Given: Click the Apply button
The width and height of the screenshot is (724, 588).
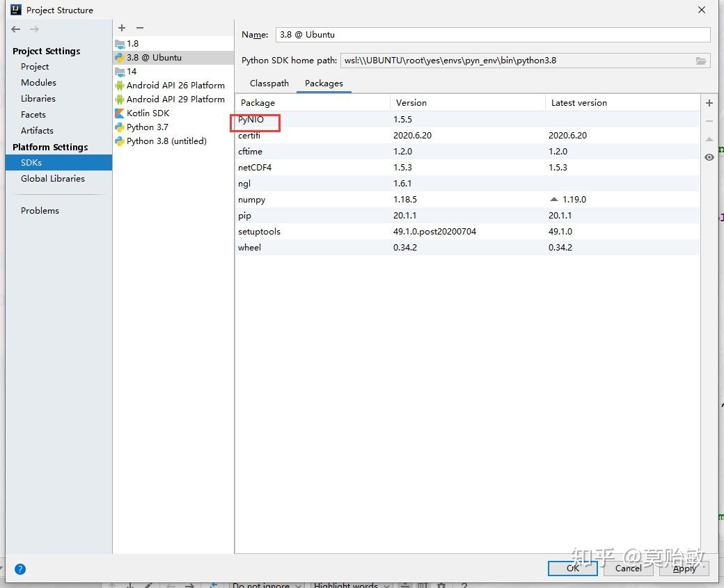Looking at the screenshot, I should point(684,568).
